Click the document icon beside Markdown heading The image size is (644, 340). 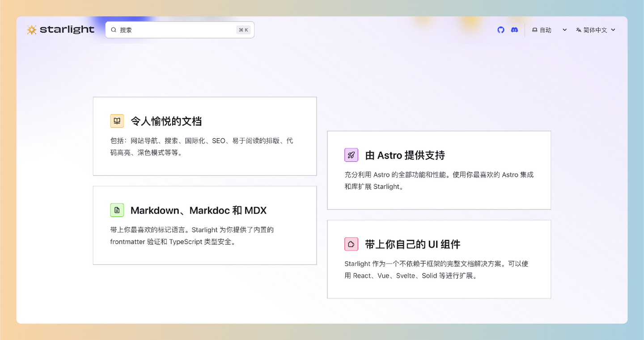pyautogui.click(x=117, y=210)
